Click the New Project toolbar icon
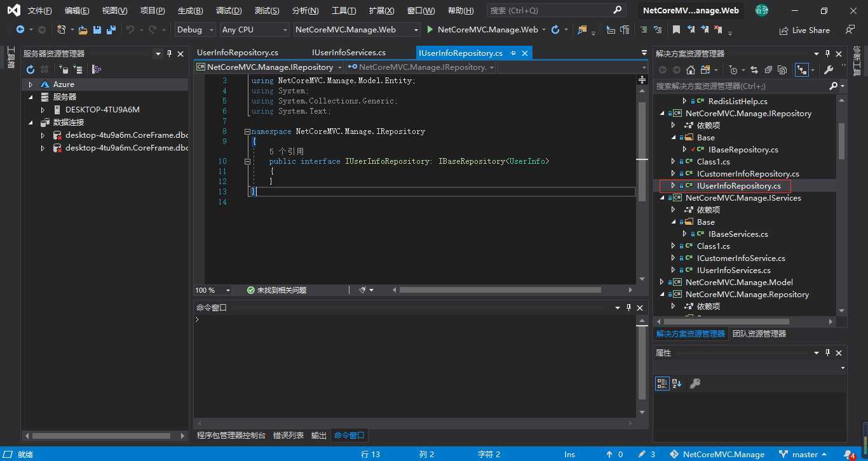The height and width of the screenshot is (461, 868). [x=61, y=30]
